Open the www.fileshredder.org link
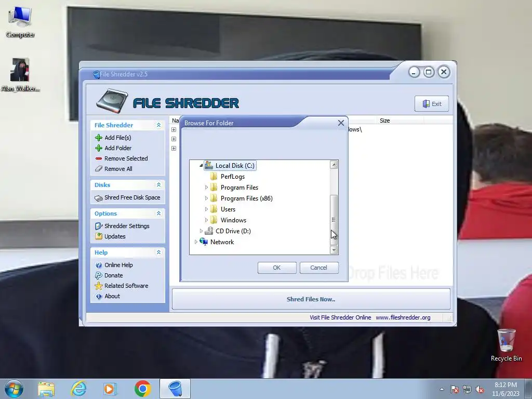Viewport: 532px width, 399px height. 403,317
